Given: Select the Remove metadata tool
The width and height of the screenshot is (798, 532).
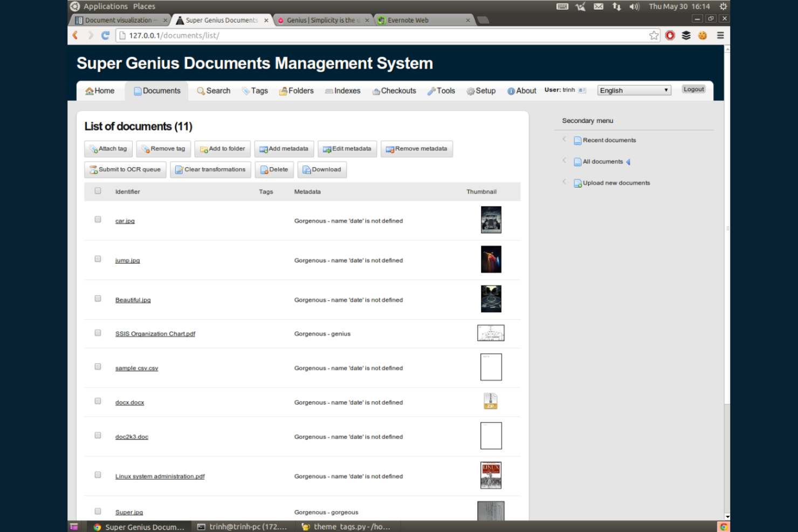Looking at the screenshot, I should coord(416,149).
